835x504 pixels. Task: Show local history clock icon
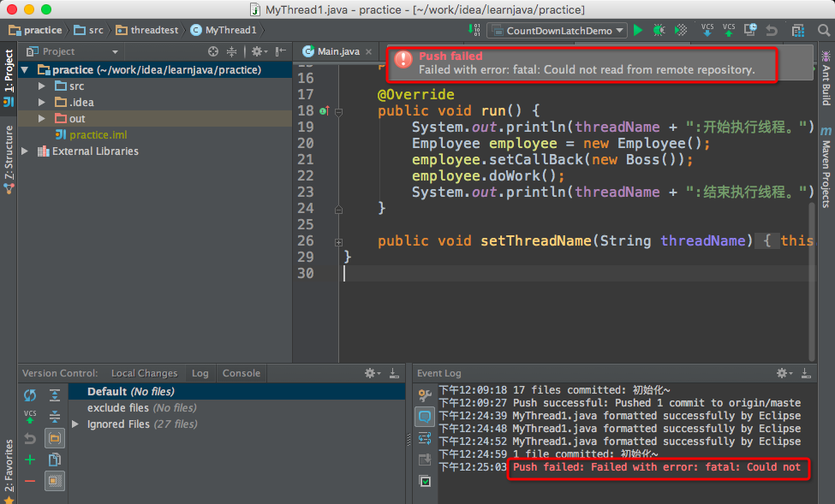pos(750,30)
